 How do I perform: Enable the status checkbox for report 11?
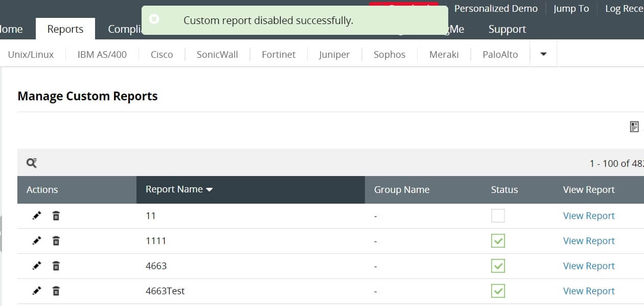pos(498,216)
